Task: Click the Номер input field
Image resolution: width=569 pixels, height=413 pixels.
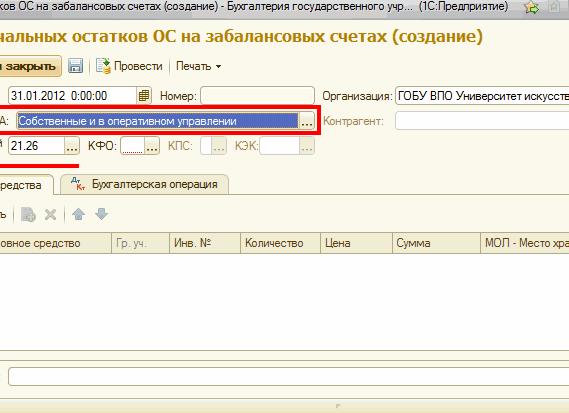Action: pos(257,96)
